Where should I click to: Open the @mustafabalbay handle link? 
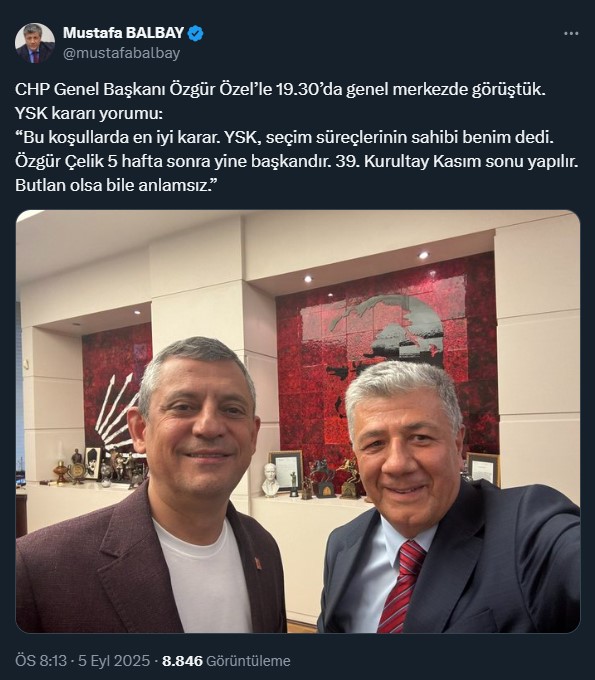coord(121,53)
